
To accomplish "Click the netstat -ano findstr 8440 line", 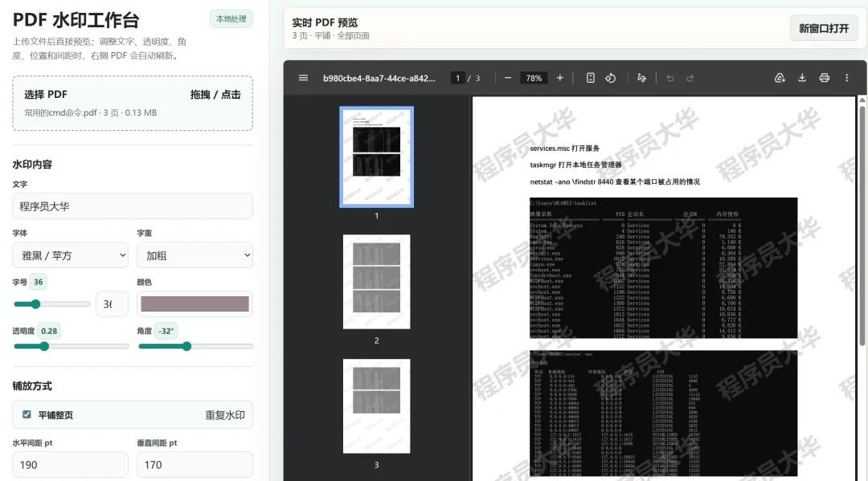I will (x=615, y=181).
